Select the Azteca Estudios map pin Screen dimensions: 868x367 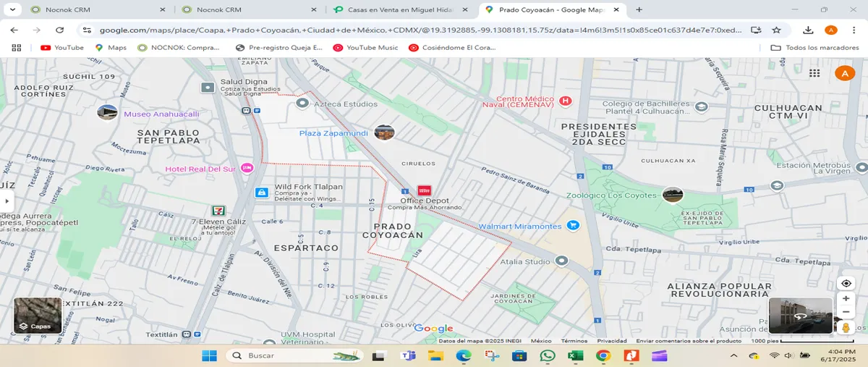tap(302, 104)
